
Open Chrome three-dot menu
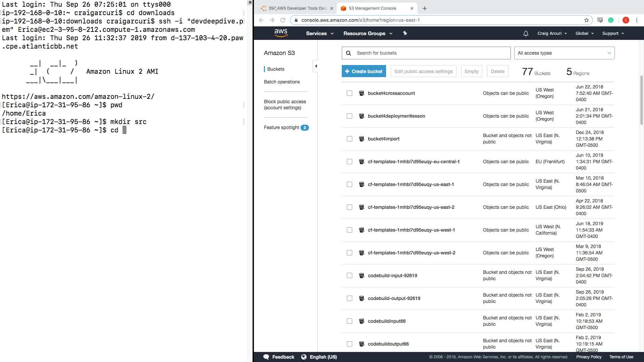coord(637,20)
